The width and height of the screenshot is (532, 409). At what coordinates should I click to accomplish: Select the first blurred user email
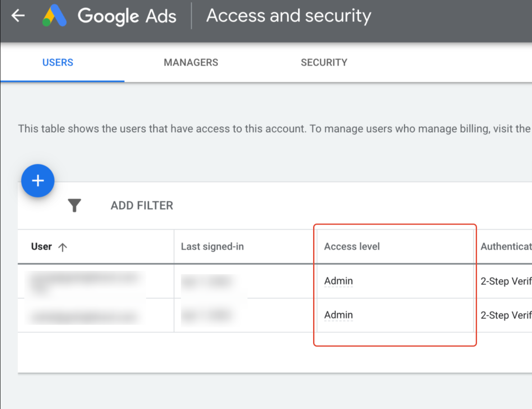(x=83, y=281)
